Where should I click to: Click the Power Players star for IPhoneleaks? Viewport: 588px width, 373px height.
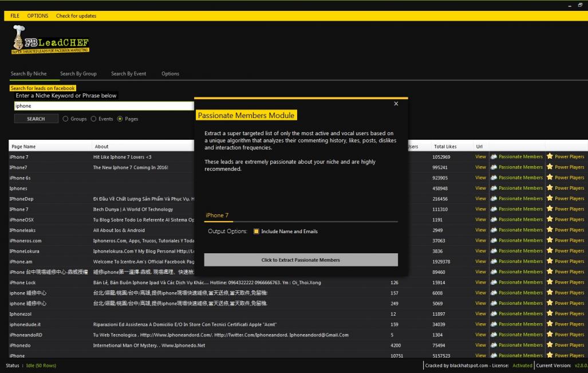[550, 230]
